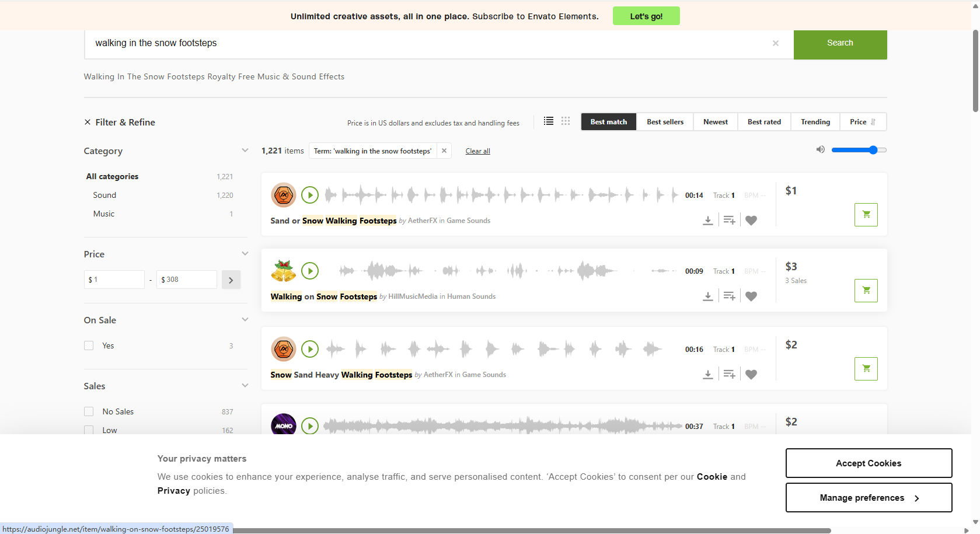Sort results by Price
Screen dimensions: 980x534
click(x=863, y=121)
